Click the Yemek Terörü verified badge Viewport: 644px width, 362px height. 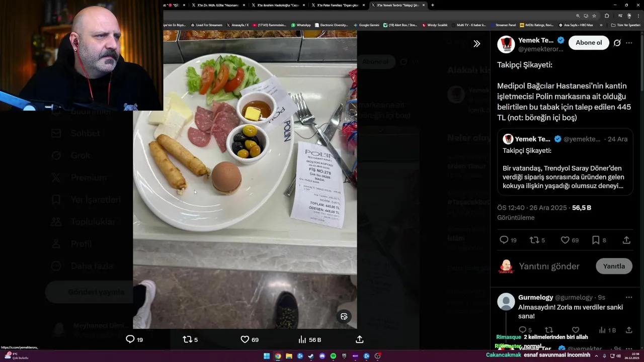click(560, 40)
